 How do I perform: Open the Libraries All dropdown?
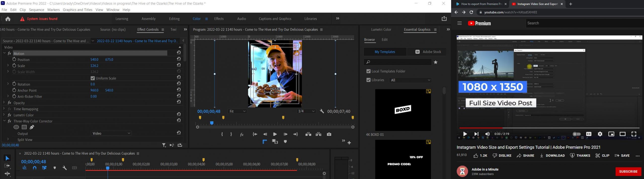[x=410, y=80]
